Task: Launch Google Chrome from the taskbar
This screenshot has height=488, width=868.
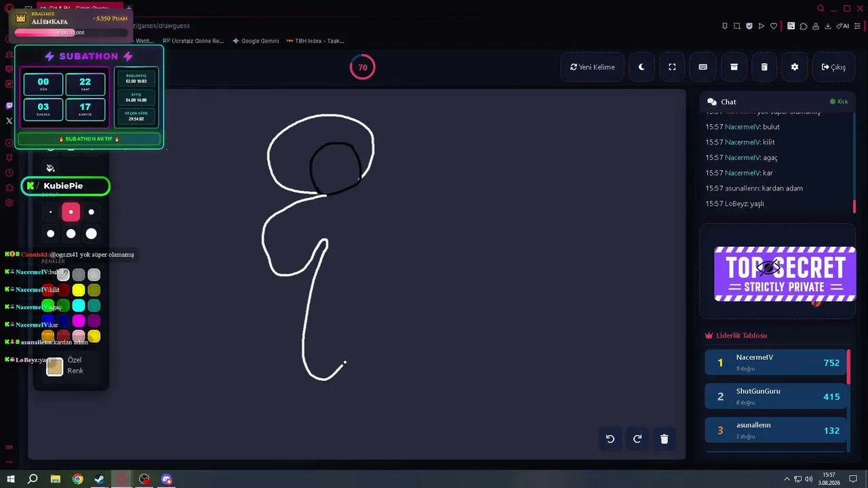Action: 78,479
